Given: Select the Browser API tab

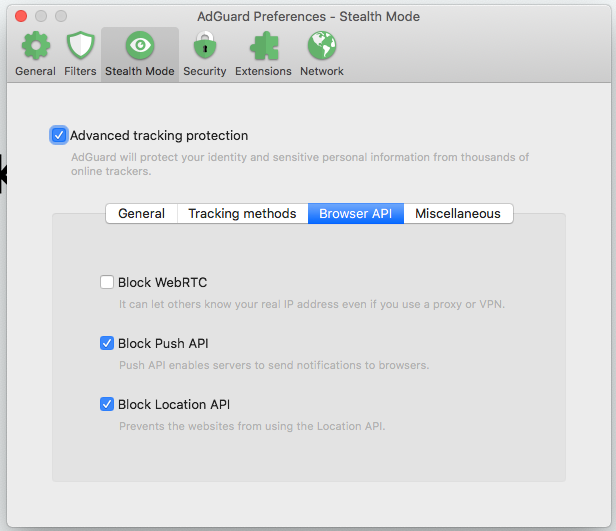Looking at the screenshot, I should [x=356, y=213].
